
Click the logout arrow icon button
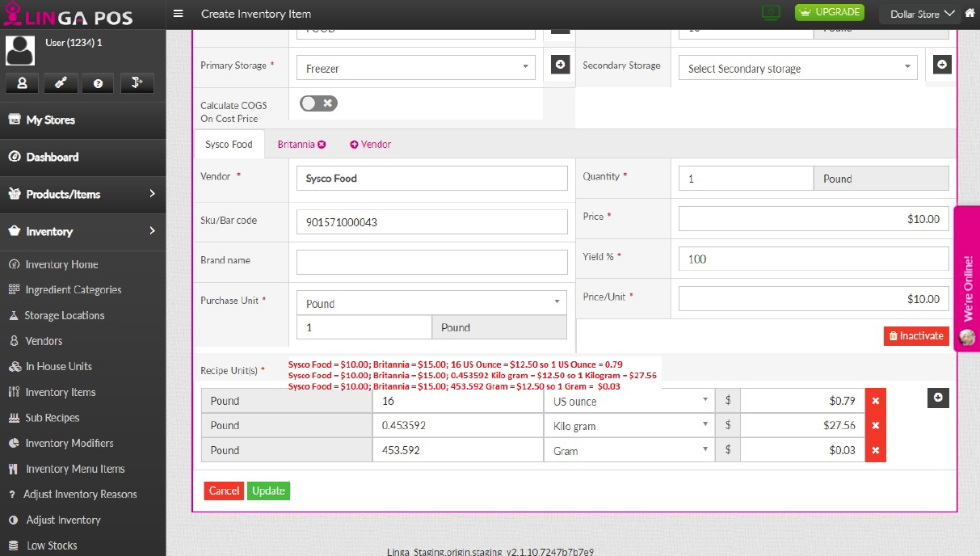pos(137,82)
